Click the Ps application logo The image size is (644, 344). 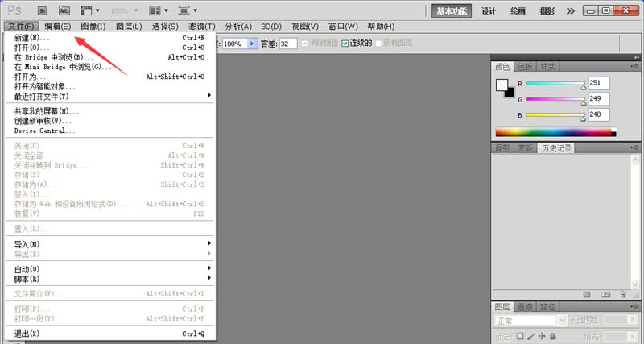14,10
